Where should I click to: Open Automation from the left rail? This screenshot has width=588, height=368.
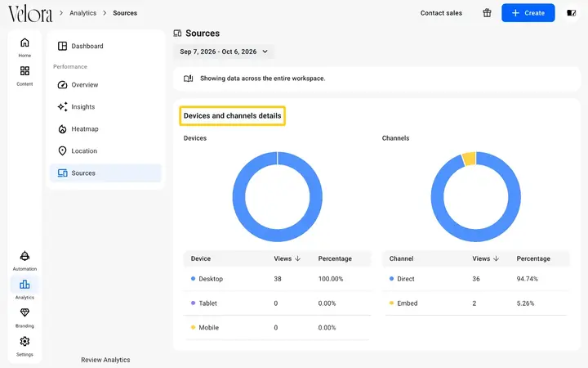pyautogui.click(x=24, y=261)
